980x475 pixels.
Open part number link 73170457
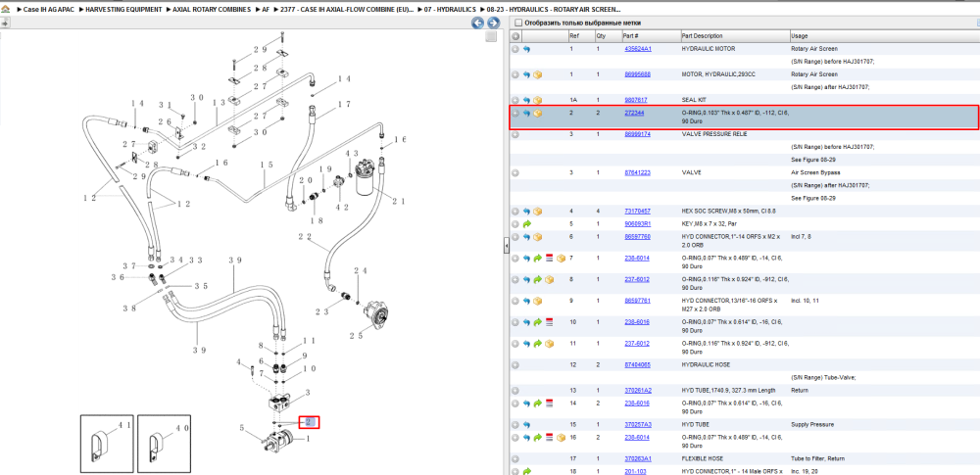coord(638,212)
